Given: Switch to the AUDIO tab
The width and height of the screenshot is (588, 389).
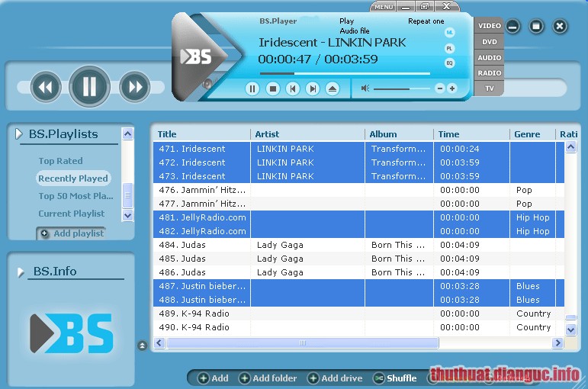Looking at the screenshot, I should (x=489, y=57).
